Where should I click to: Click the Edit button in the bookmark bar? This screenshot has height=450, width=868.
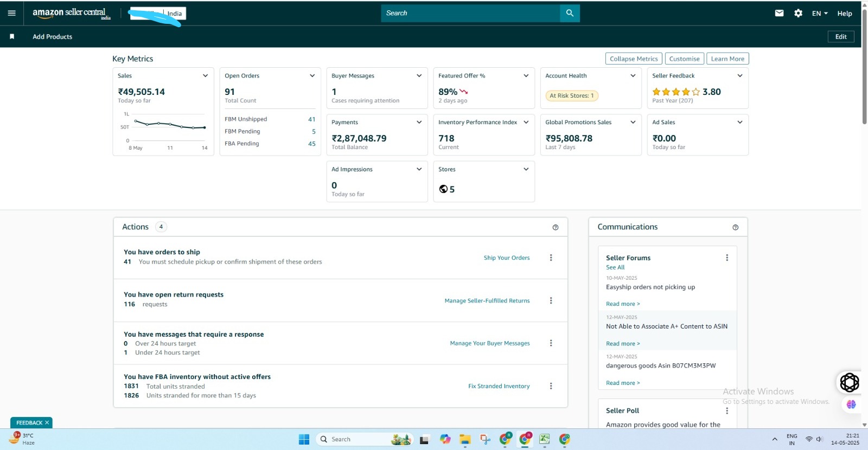click(x=841, y=36)
